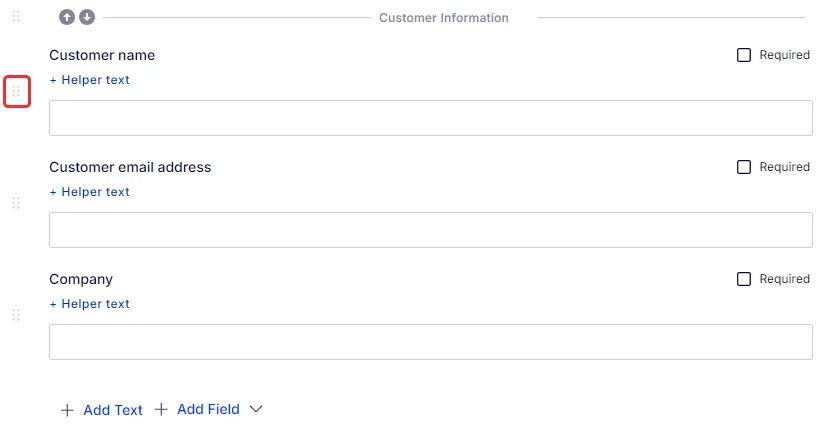Image resolution: width=826 pixels, height=429 pixels.
Task: Click into the Customer name input box
Action: pyautogui.click(x=431, y=118)
